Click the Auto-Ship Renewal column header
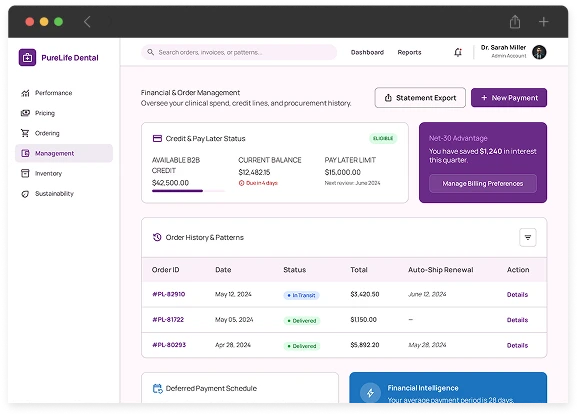Screen dimensions: 579x416 pos(441,270)
